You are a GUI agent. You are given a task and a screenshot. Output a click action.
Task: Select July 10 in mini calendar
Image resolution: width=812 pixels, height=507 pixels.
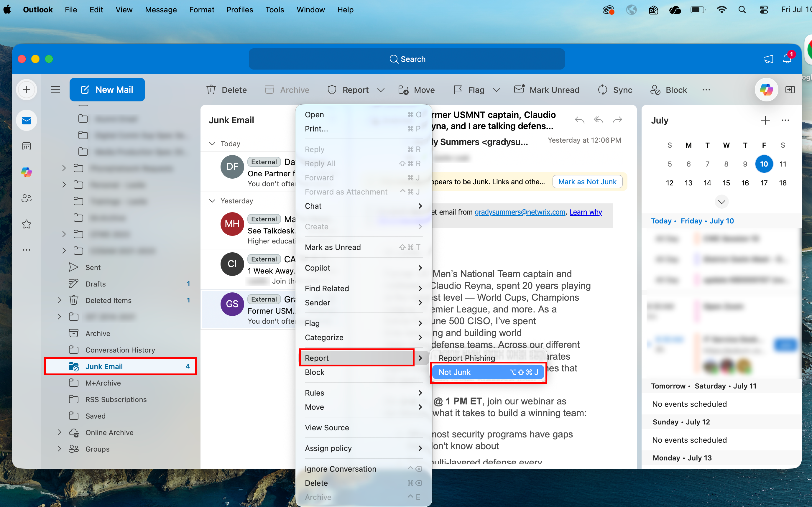click(x=763, y=164)
